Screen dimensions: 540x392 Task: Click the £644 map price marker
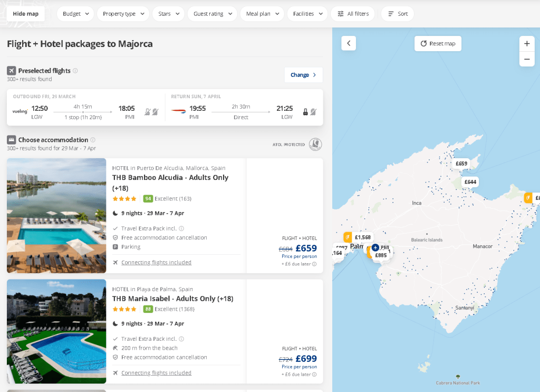point(470,182)
